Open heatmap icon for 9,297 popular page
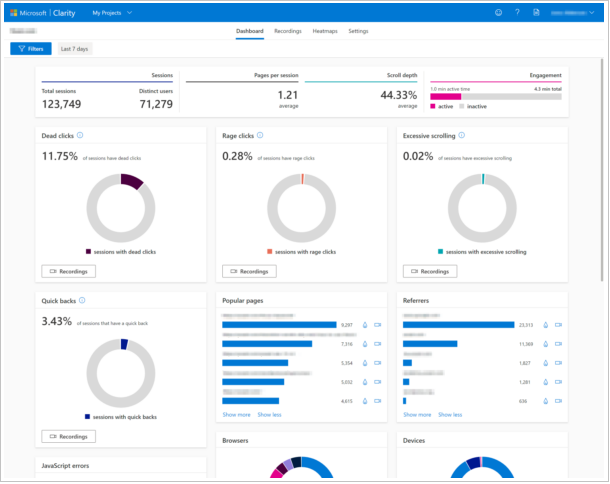This screenshot has height=484, width=610. coord(365,325)
